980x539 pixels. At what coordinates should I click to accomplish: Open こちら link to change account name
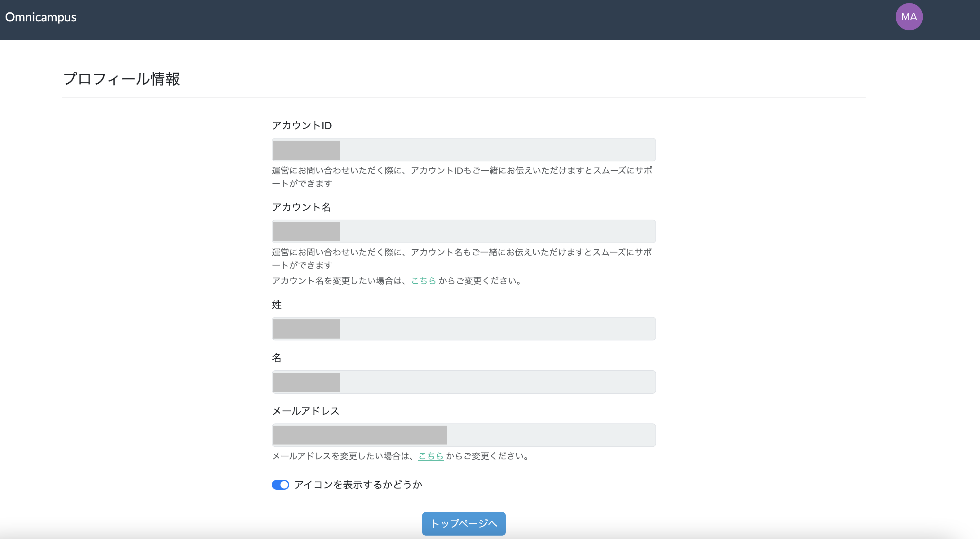tap(423, 281)
